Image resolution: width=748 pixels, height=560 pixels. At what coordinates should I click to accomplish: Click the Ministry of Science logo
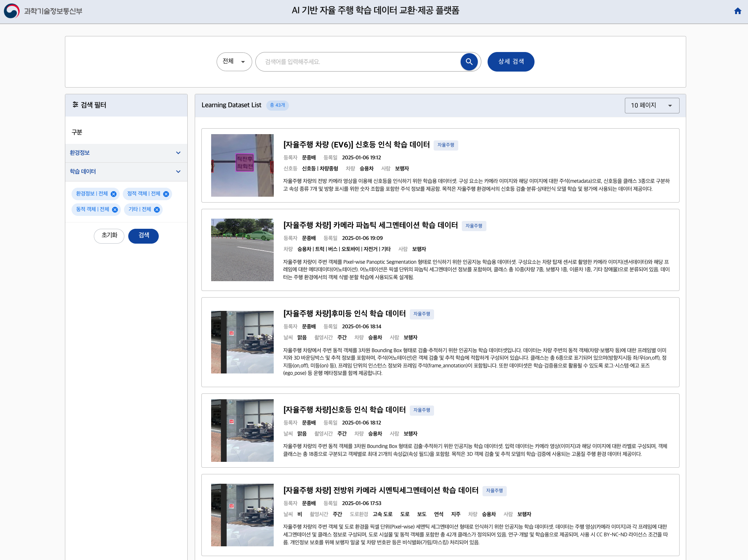43,11
